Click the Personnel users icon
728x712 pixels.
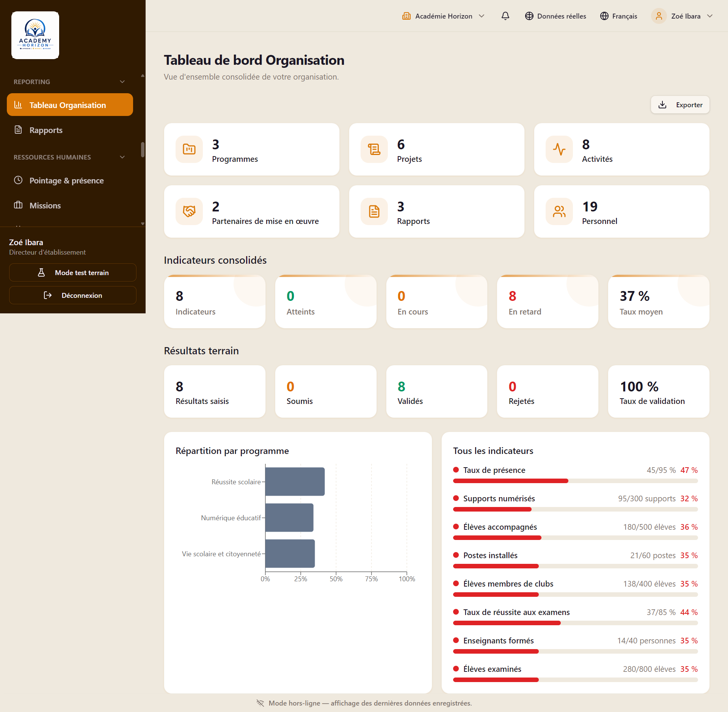click(x=559, y=211)
